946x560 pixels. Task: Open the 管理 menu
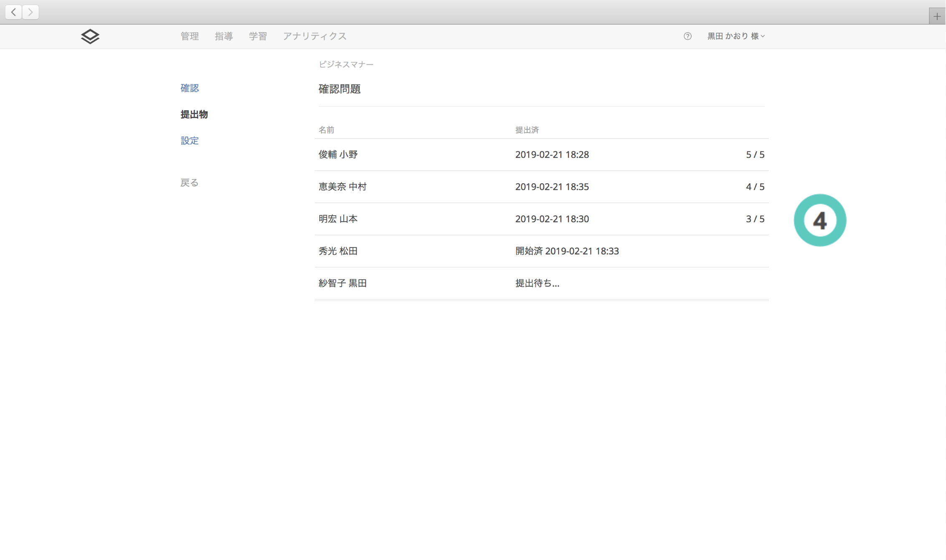click(x=190, y=36)
